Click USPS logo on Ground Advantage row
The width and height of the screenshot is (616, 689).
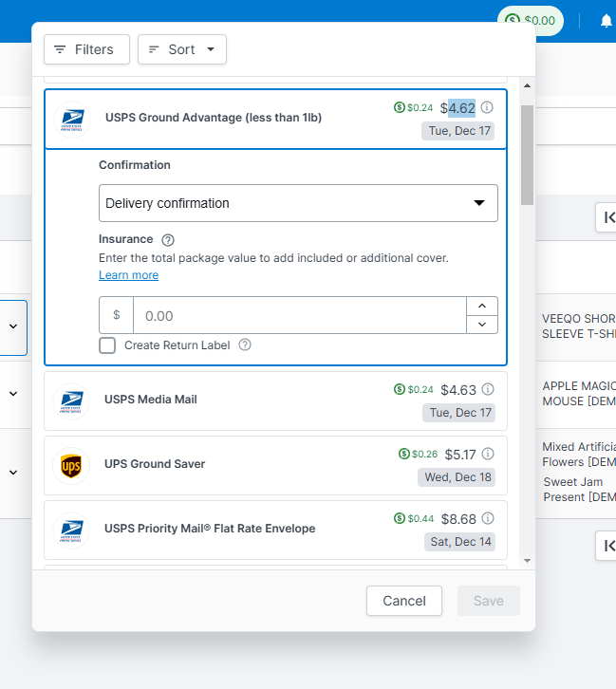[71, 119]
